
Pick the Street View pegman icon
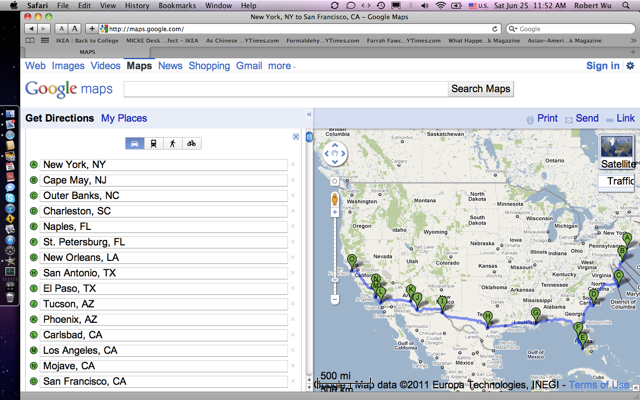(x=335, y=199)
